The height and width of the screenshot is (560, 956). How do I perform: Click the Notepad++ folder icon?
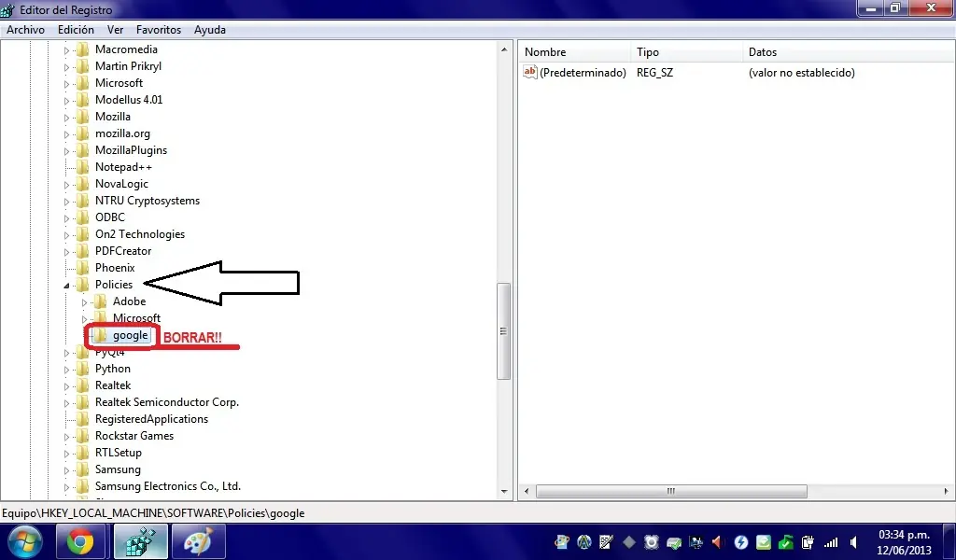(82, 167)
